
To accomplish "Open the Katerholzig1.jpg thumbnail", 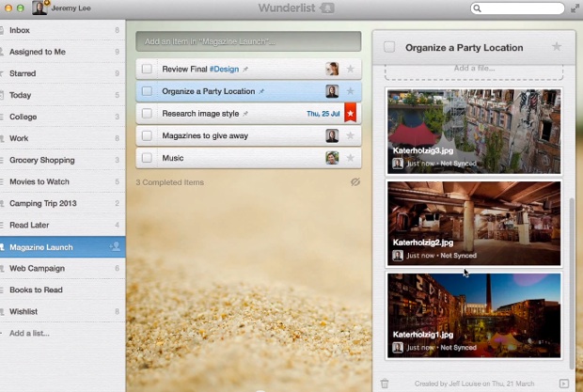I will (x=474, y=316).
